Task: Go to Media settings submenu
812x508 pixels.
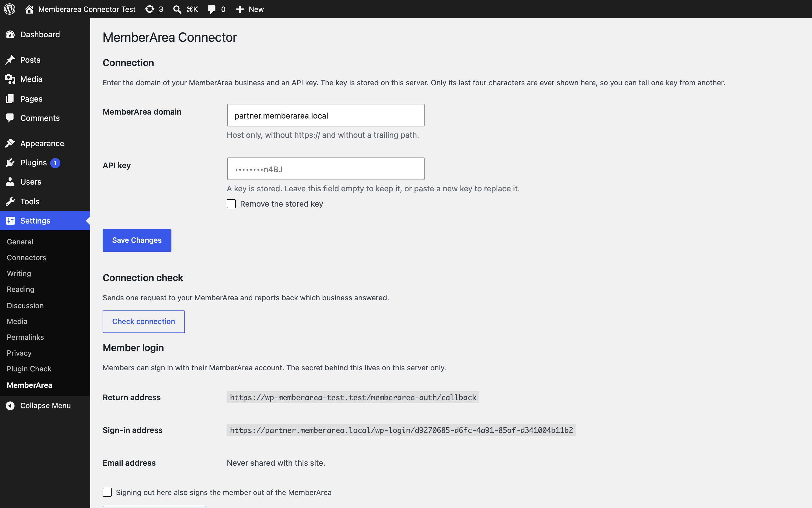Action: tap(17, 321)
